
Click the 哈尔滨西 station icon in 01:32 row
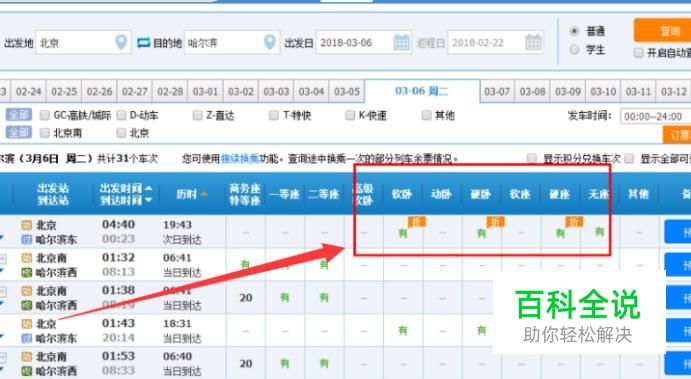(x=26, y=273)
